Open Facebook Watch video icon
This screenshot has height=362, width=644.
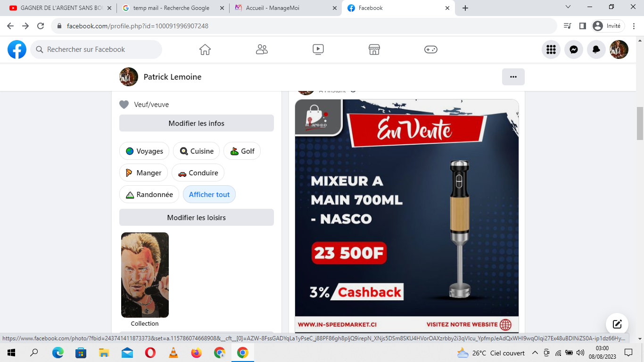coord(318,49)
